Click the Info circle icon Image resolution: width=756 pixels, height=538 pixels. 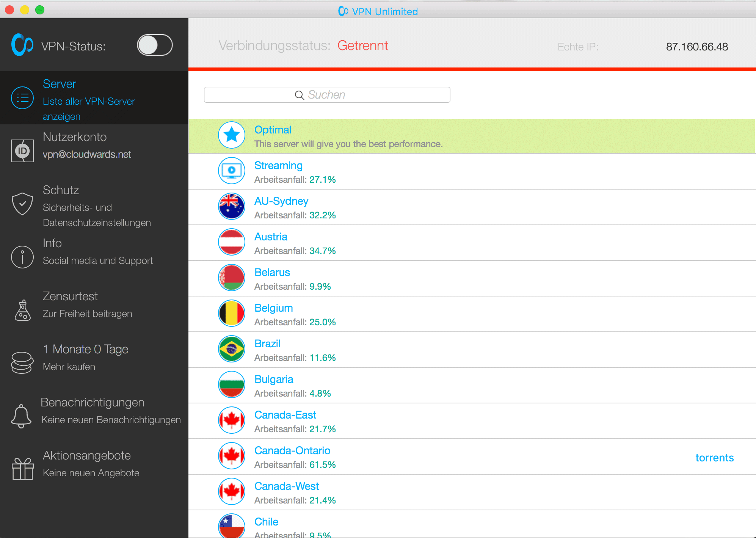pyautogui.click(x=22, y=257)
